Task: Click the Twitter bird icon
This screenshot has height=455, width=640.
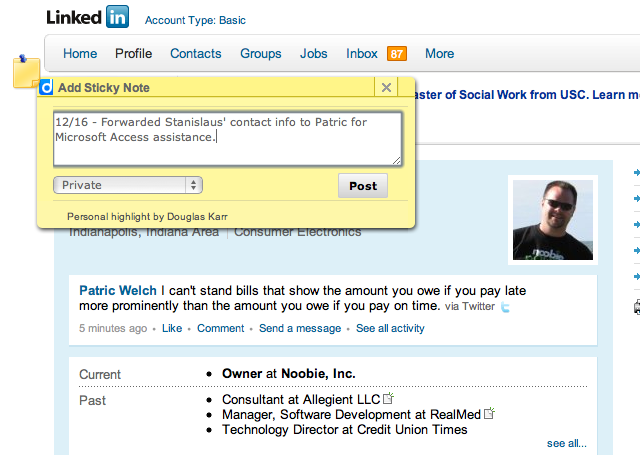Action: (x=506, y=307)
